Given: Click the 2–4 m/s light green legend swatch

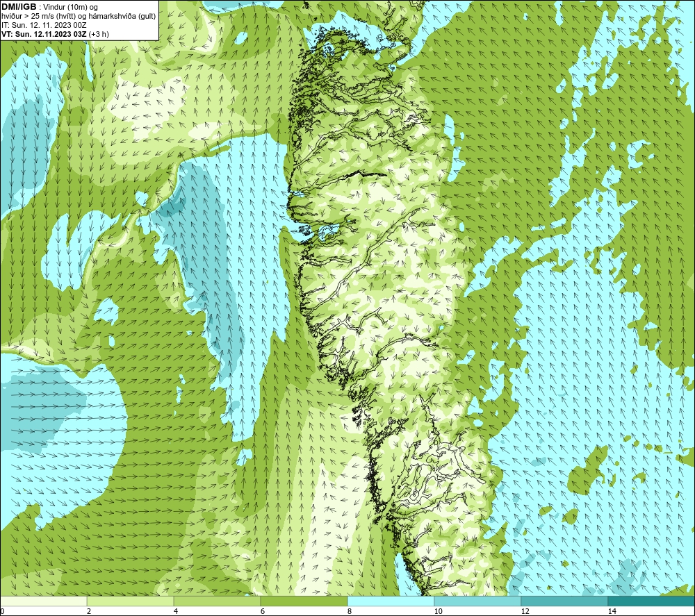Looking at the screenshot, I should click(x=131, y=601).
